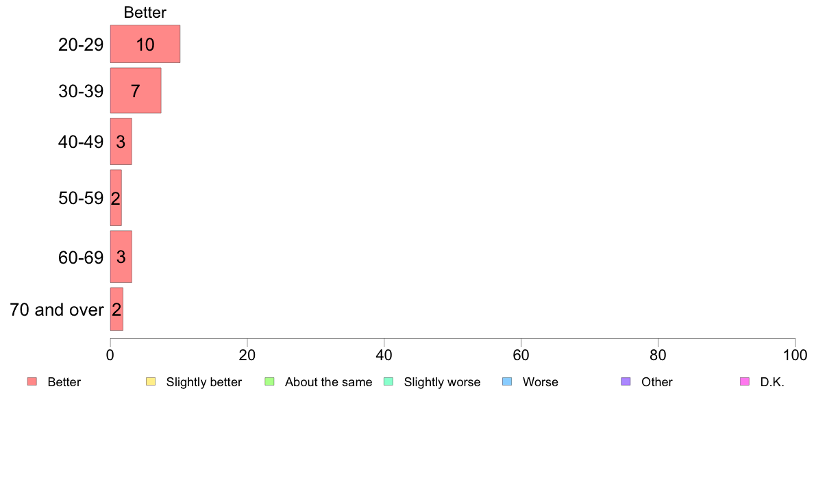Click the Better legend swatch
The image size is (814, 504).
(32, 381)
